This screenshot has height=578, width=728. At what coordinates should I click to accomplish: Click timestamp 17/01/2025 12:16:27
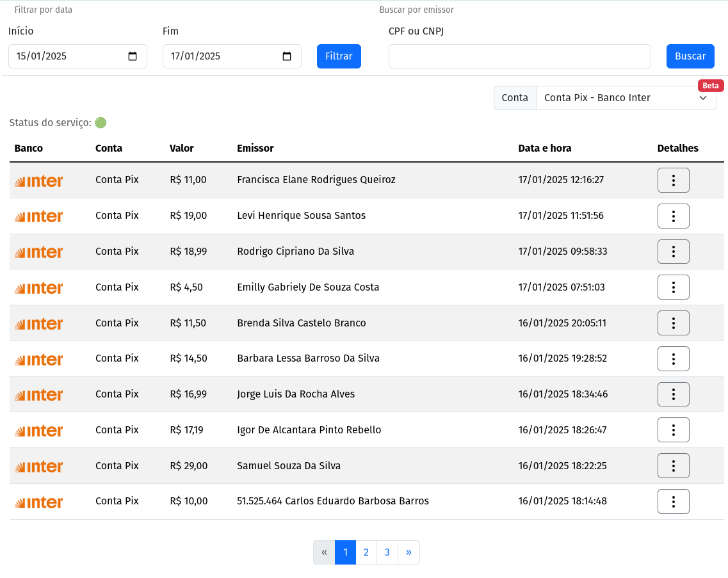(x=561, y=180)
